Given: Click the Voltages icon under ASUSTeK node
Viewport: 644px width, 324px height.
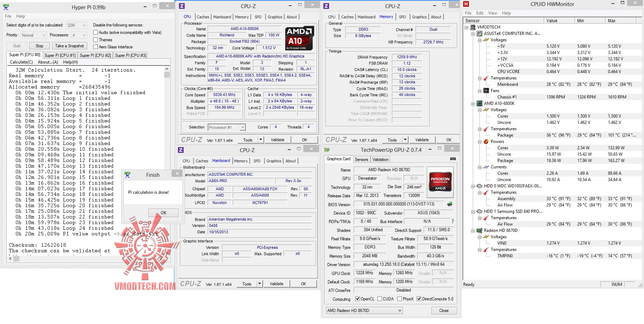Looking at the screenshot, I should coord(486,40).
